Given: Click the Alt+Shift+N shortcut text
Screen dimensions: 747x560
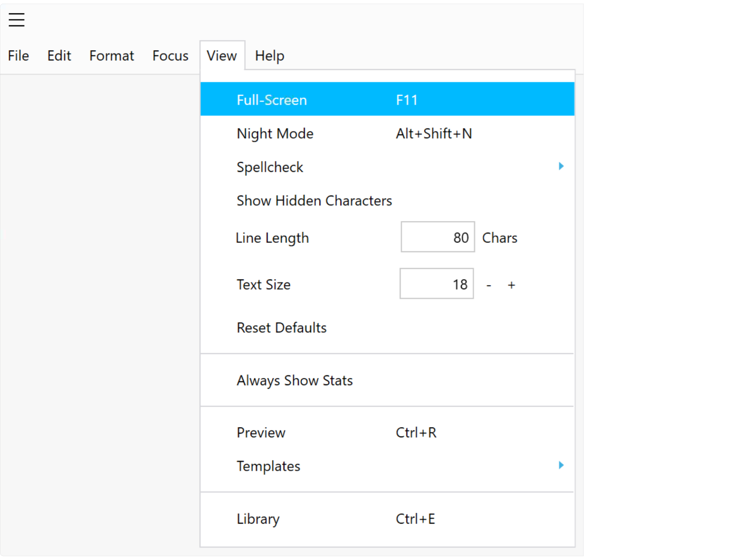Looking at the screenshot, I should coord(434,133).
